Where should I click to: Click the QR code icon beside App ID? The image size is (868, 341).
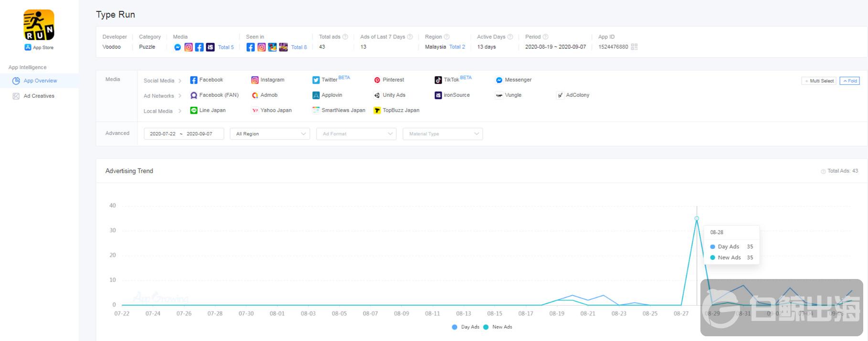pos(634,47)
